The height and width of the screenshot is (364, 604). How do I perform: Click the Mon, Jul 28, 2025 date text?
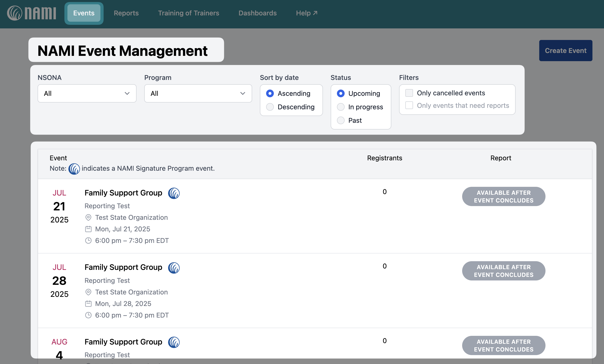123,304
